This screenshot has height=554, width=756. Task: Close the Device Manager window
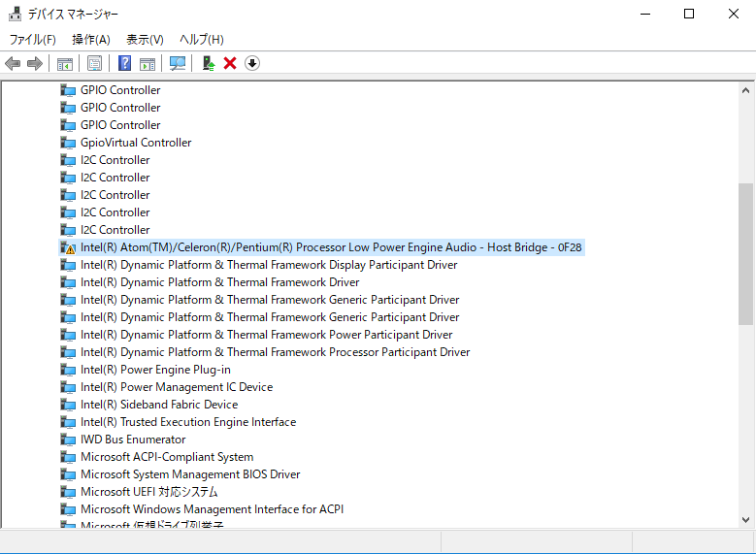click(734, 14)
